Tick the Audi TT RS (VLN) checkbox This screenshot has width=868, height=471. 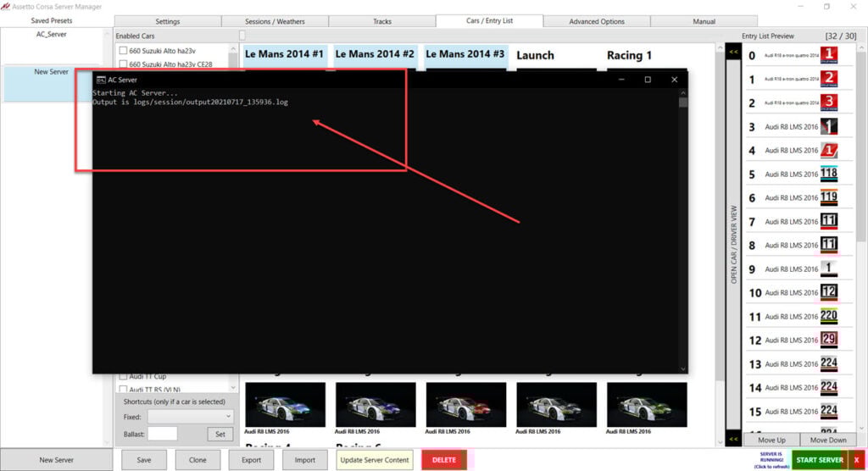coord(123,389)
